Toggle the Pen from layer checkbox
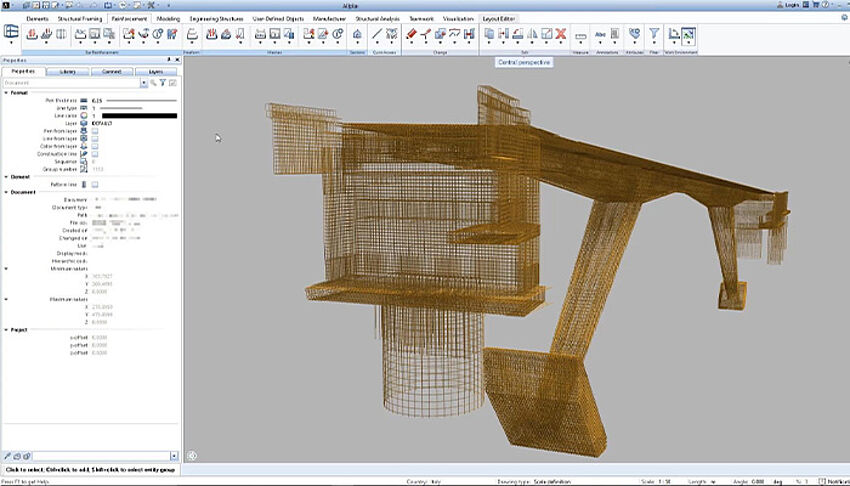The width and height of the screenshot is (850, 486). click(x=95, y=131)
